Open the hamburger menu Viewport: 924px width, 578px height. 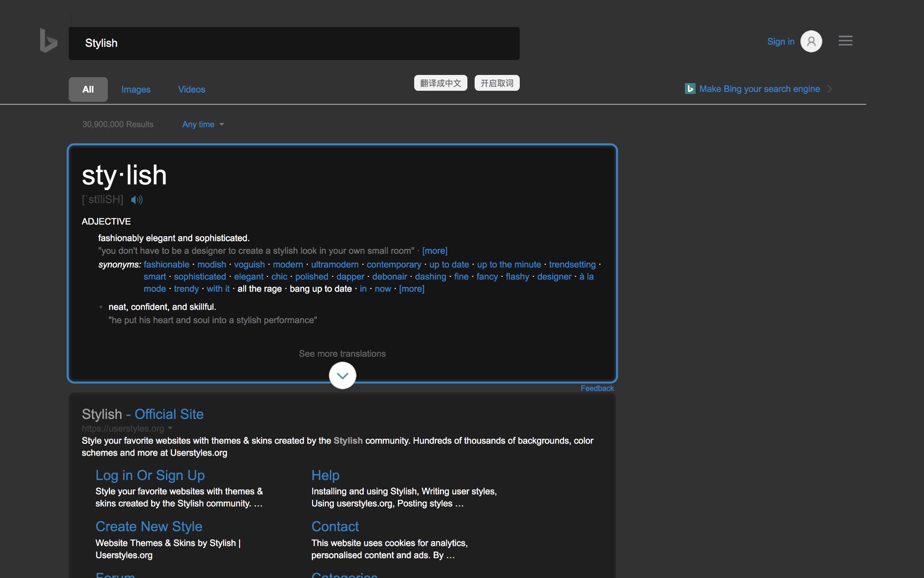click(x=845, y=41)
